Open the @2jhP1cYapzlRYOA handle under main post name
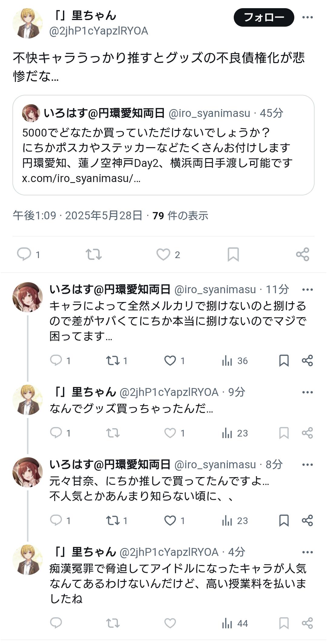The image size is (327, 644). [x=99, y=31]
